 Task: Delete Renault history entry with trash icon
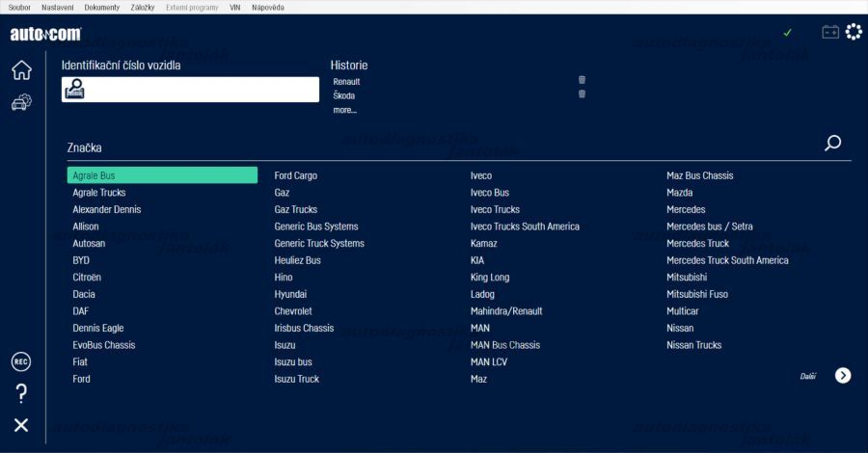(x=582, y=80)
